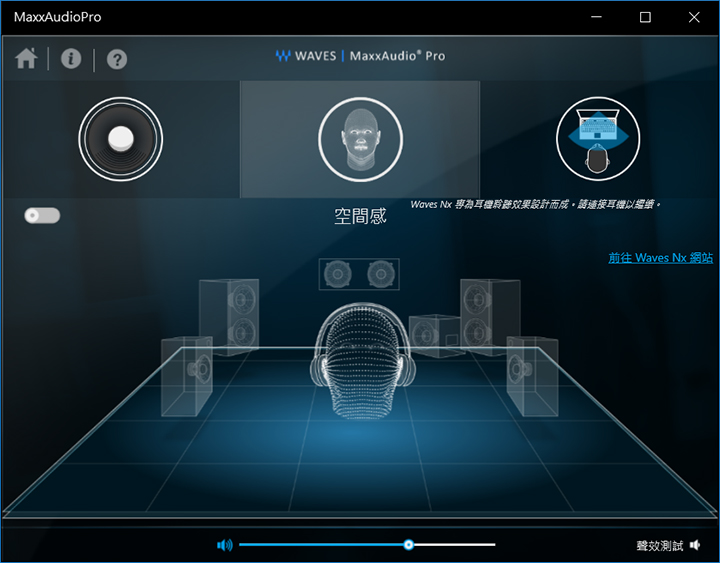This screenshot has height=563, width=720.
Task: Click the WAVES MaxxAudio Pro logo
Action: [x=360, y=56]
